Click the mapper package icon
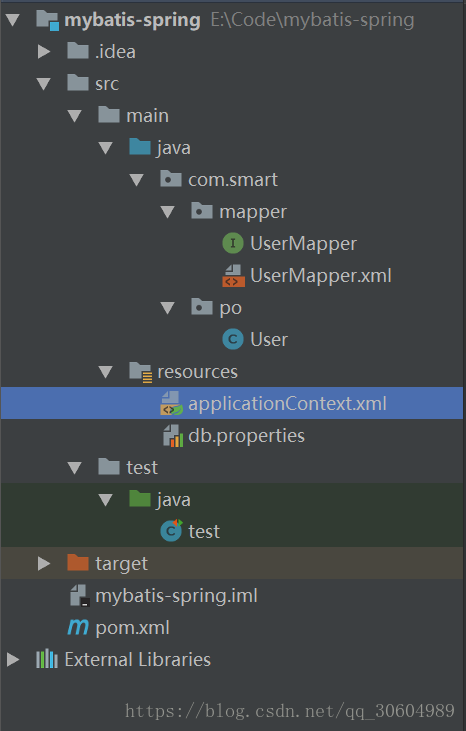466x731 pixels. point(202,211)
